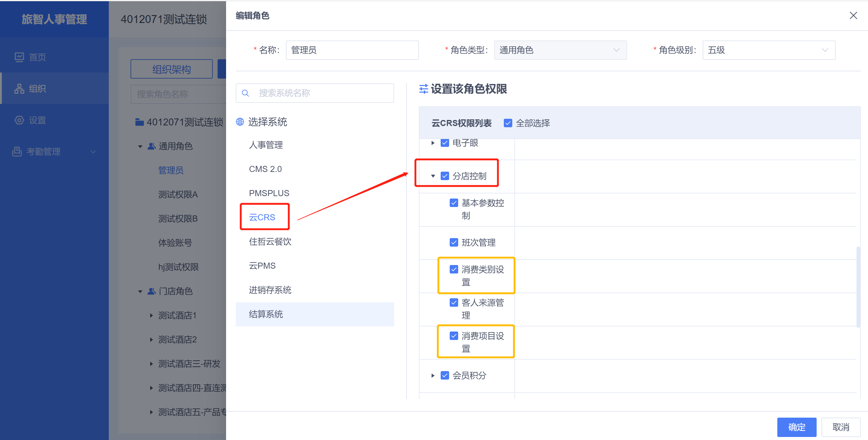
Task: Toggle 班次管理 permission checkbox
Action: (x=454, y=242)
